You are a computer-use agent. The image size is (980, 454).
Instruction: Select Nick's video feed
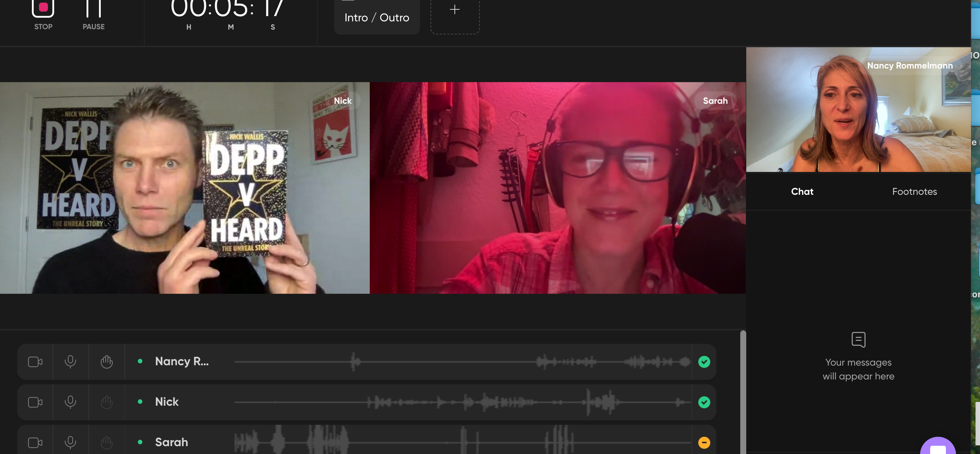185,188
